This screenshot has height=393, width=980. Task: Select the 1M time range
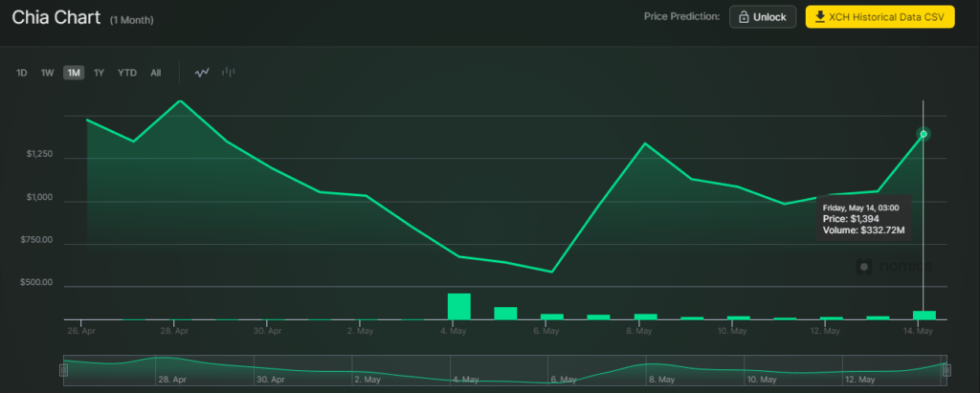click(74, 73)
